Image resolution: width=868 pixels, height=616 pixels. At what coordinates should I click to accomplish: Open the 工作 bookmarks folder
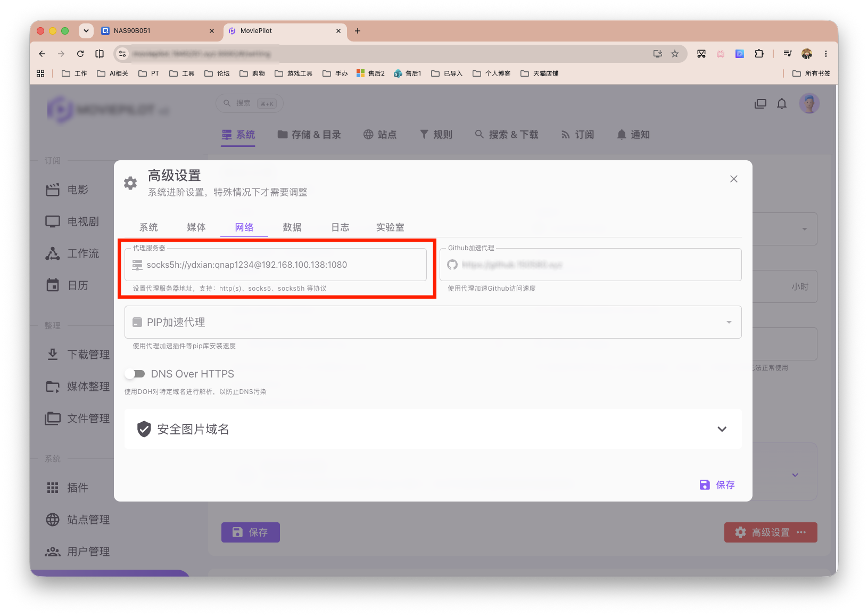coord(75,73)
